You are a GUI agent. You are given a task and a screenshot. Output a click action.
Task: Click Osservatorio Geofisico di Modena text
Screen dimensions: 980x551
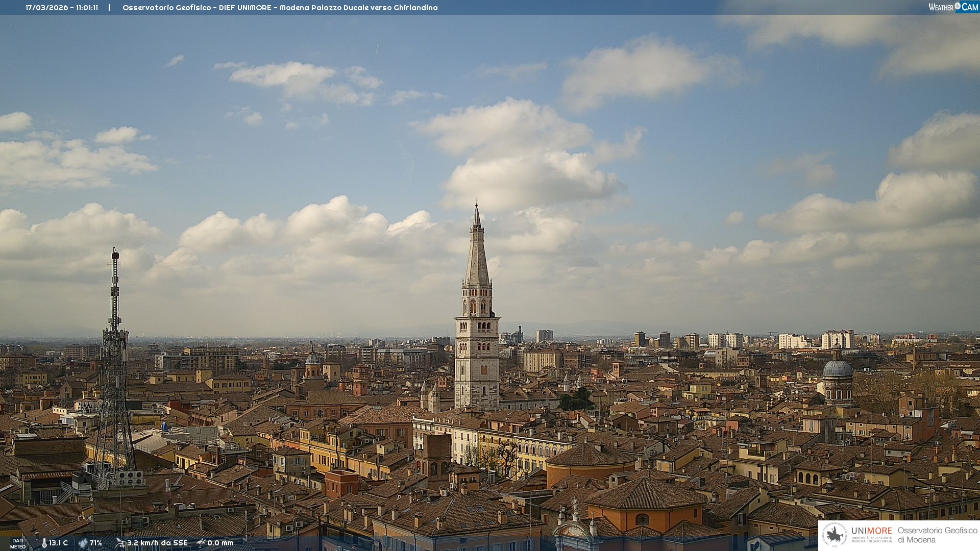[x=937, y=535]
